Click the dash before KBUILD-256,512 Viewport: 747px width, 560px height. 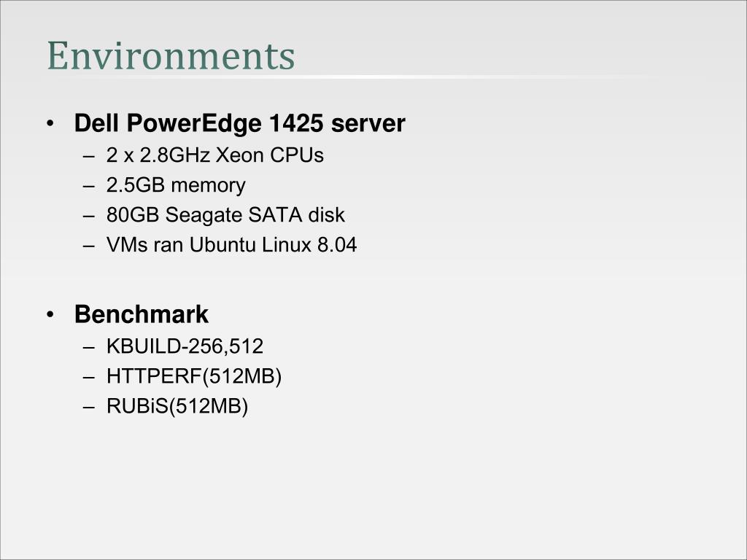tap(89, 347)
